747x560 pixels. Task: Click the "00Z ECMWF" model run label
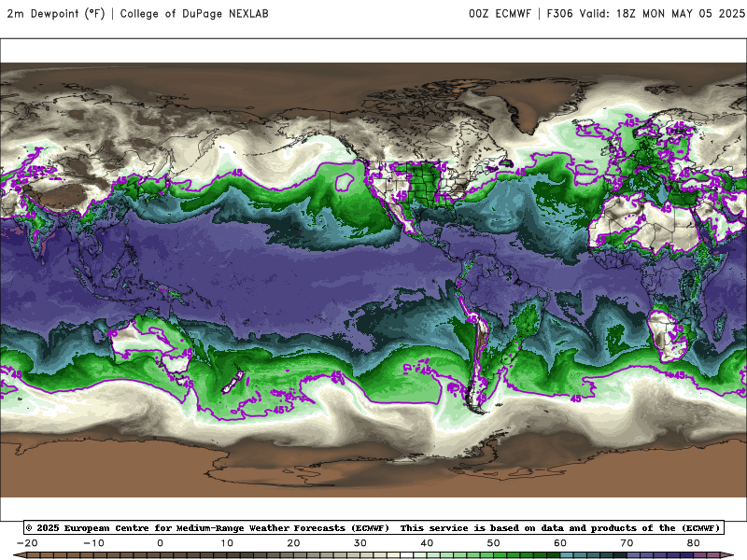(x=500, y=13)
